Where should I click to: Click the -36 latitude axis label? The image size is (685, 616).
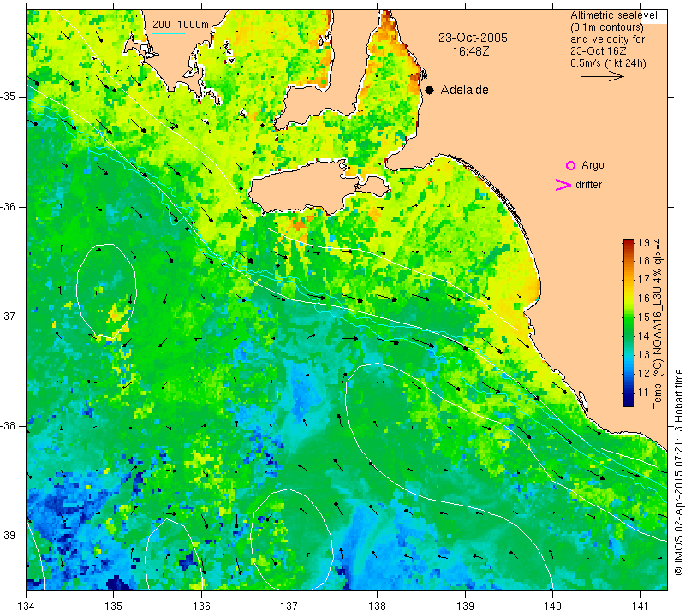coord(9,206)
